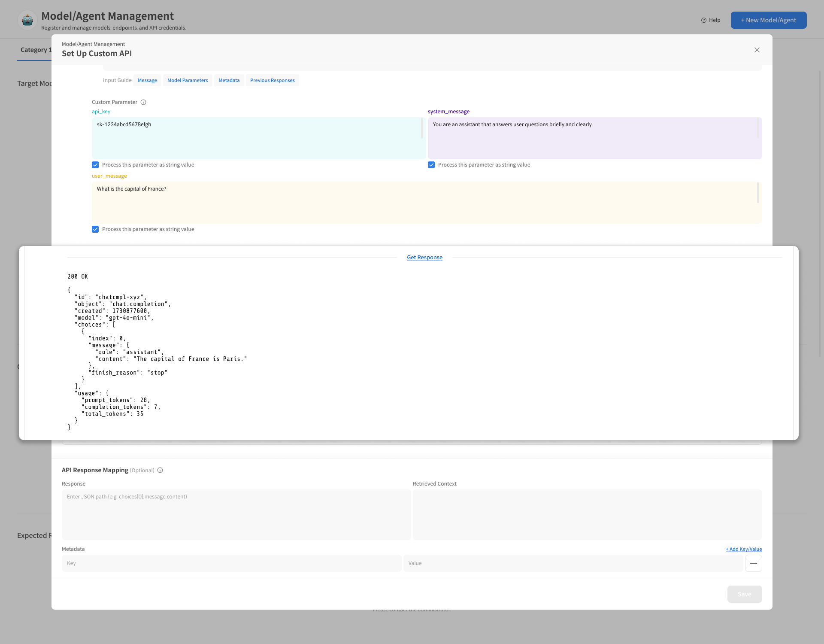This screenshot has width=824, height=644.
Task: Remove metadata row with minus button
Action: [x=753, y=563]
